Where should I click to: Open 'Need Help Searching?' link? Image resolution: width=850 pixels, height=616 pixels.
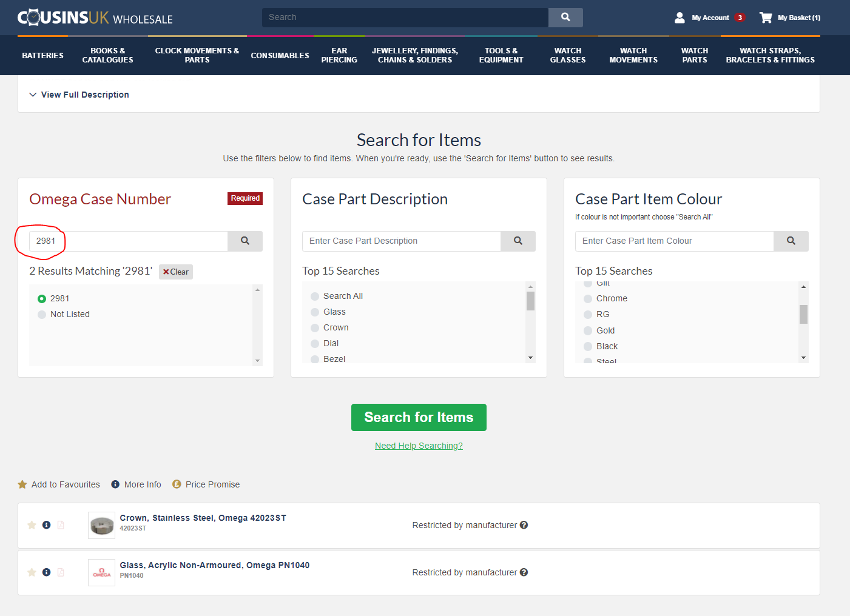419,446
